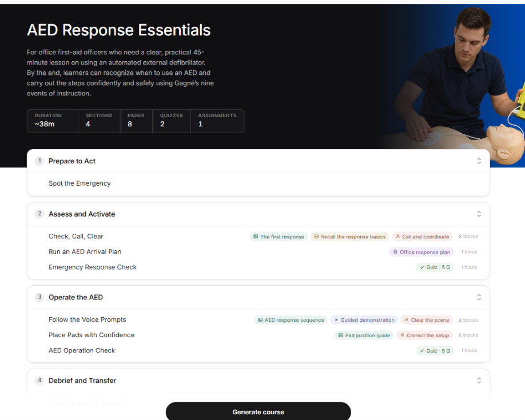Click the section number 3 badge
The height and width of the screenshot is (420, 525).
[39, 297]
